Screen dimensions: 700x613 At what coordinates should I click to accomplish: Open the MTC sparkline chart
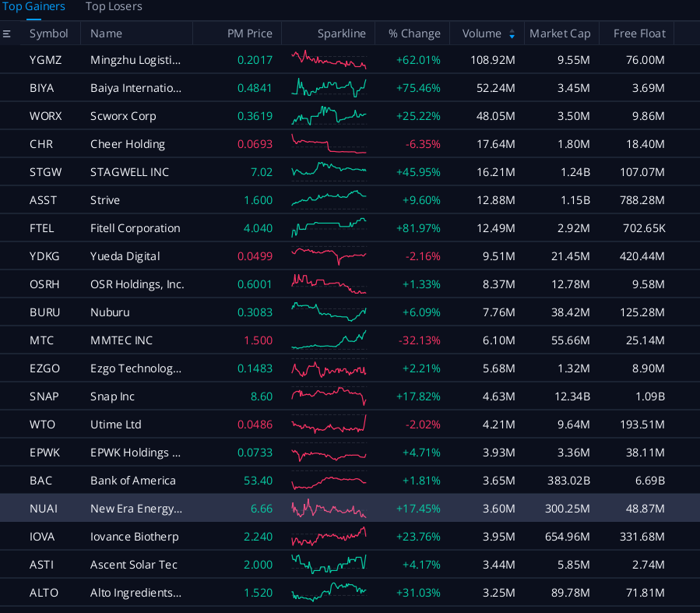tap(329, 340)
